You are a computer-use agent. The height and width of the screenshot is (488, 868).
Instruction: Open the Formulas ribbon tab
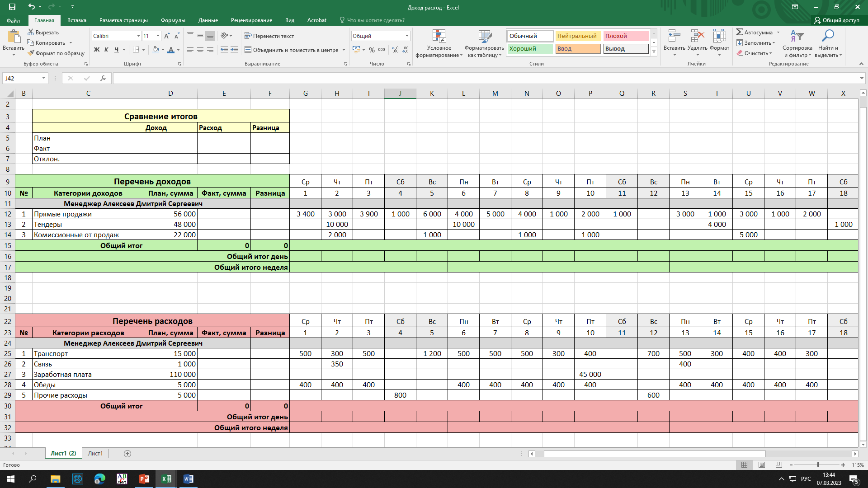pyautogui.click(x=173, y=20)
